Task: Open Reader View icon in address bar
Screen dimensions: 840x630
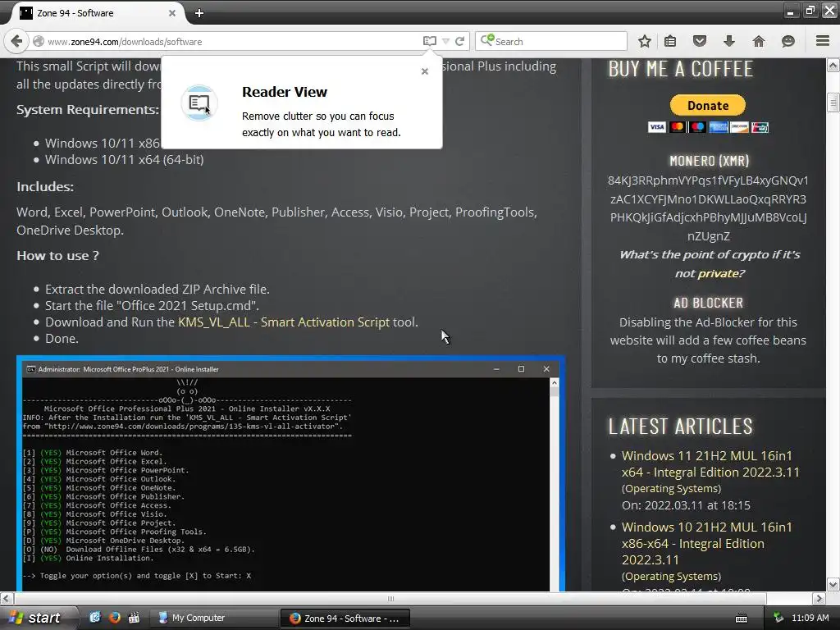Action: point(429,41)
